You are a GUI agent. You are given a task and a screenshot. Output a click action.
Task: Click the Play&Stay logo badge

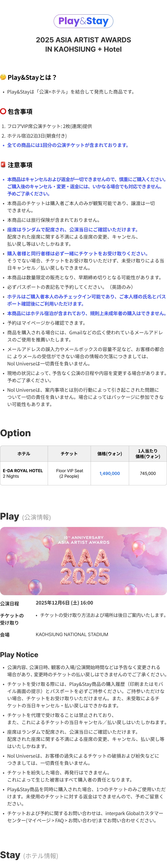click(83, 21)
